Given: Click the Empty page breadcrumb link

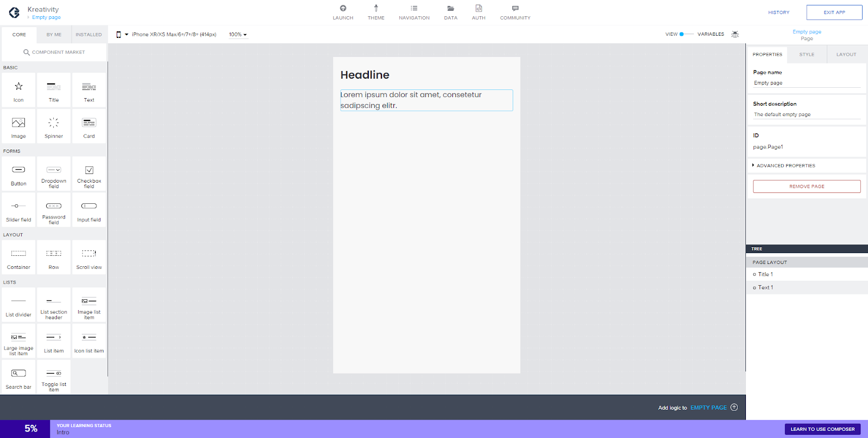Looking at the screenshot, I should pos(46,17).
